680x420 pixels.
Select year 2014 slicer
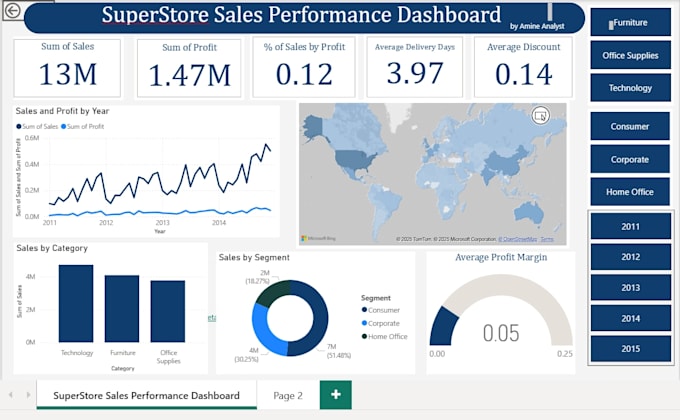[631, 318]
